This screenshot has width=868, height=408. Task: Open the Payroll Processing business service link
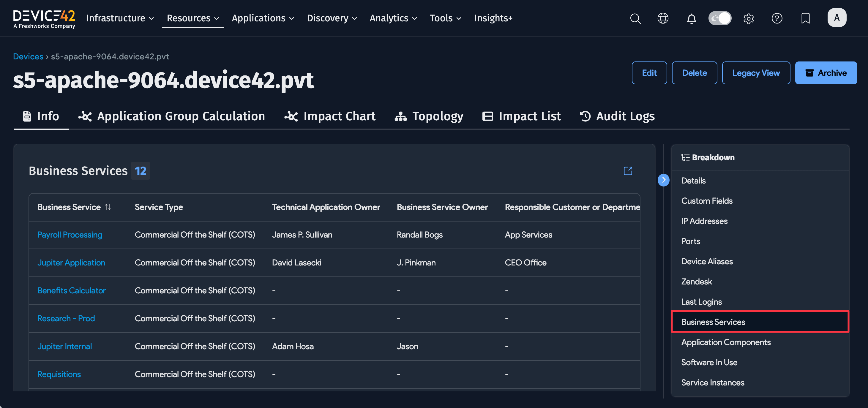point(70,235)
